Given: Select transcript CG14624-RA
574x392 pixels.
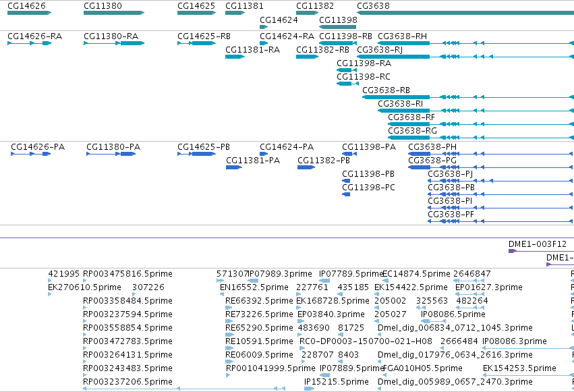Looking at the screenshot, I should pos(264,43).
